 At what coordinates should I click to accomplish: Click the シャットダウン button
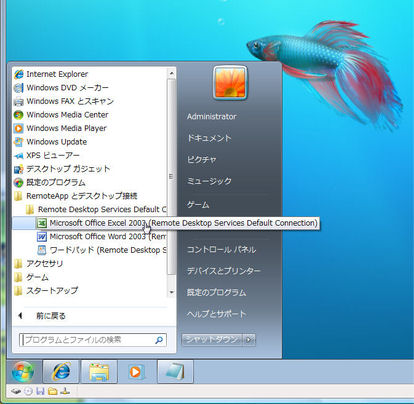212,340
